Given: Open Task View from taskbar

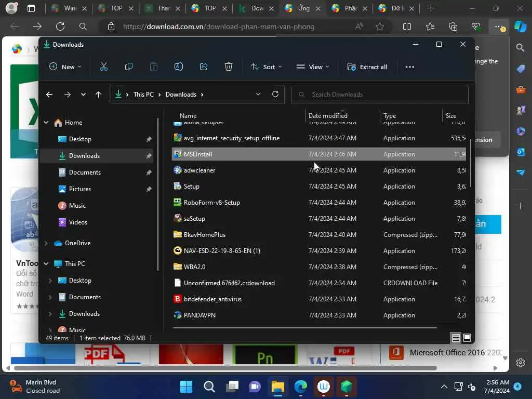Looking at the screenshot, I should 232,387.
